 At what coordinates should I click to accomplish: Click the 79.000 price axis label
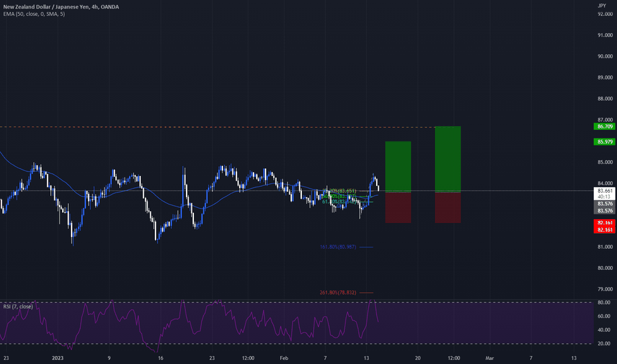pyautogui.click(x=605, y=289)
